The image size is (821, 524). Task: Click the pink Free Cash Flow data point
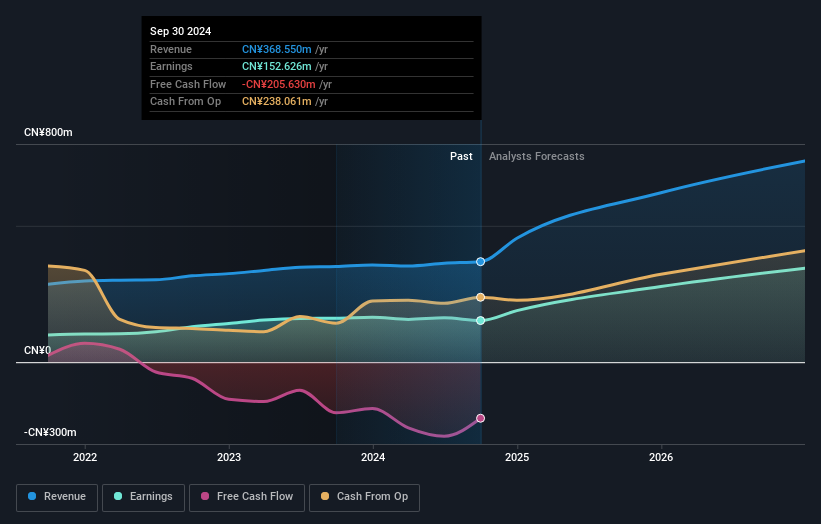480,418
